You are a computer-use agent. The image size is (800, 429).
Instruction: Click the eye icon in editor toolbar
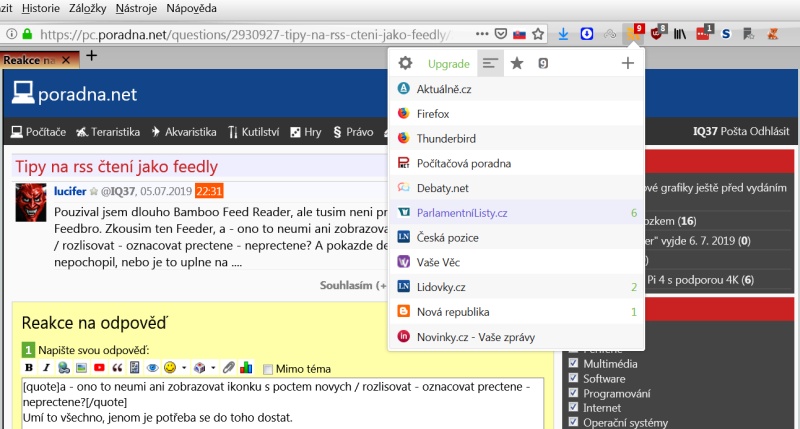[152, 367]
